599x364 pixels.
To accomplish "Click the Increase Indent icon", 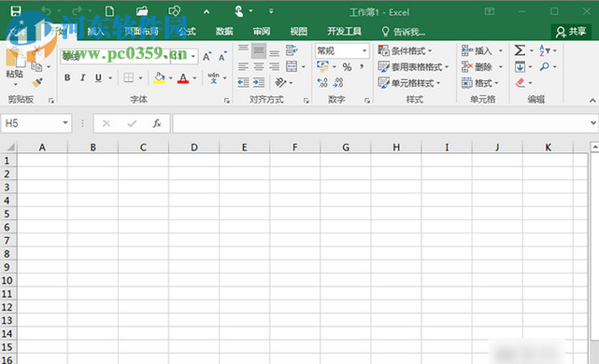I will (259, 82).
